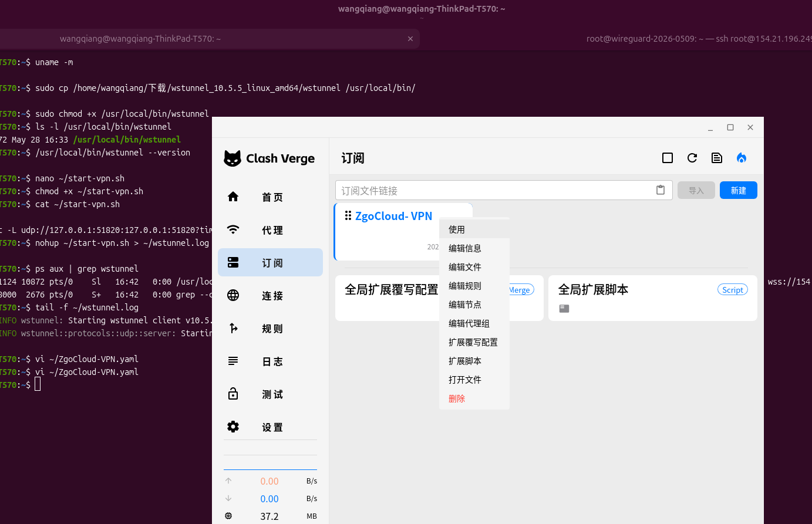The image size is (812, 524).
Task: Choose 编辑信息 from the context menu
Action: coord(474,248)
